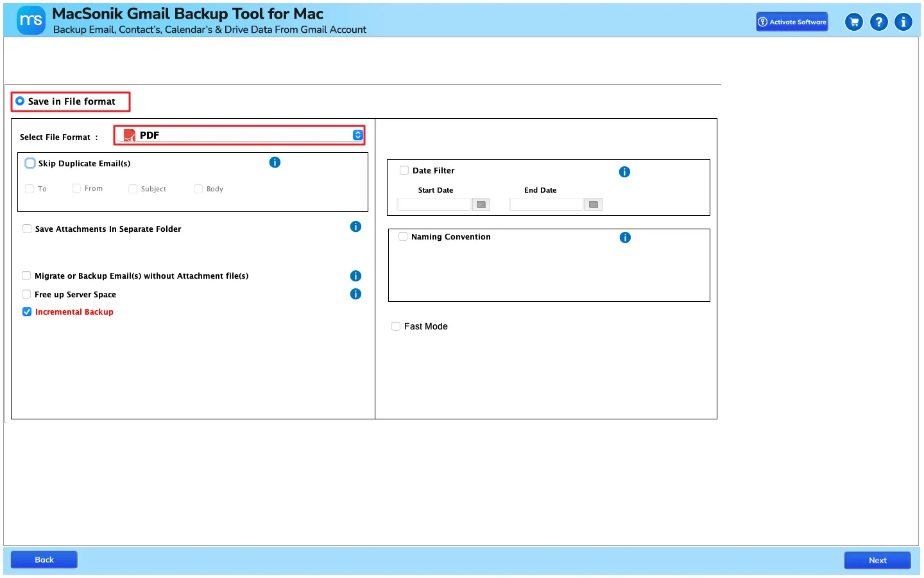Click the Start Date input field
This screenshot has width=924, height=578.
[x=434, y=204]
